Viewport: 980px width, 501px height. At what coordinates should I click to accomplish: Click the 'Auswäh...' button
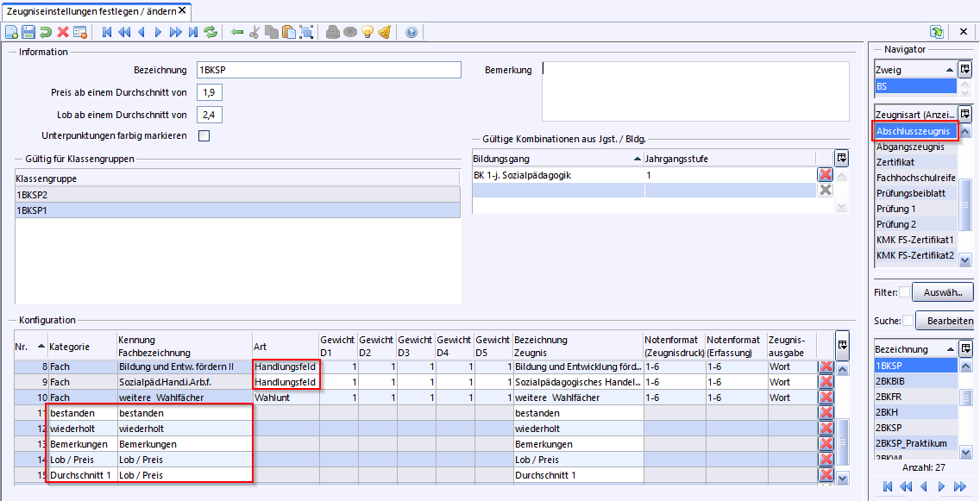tap(943, 292)
